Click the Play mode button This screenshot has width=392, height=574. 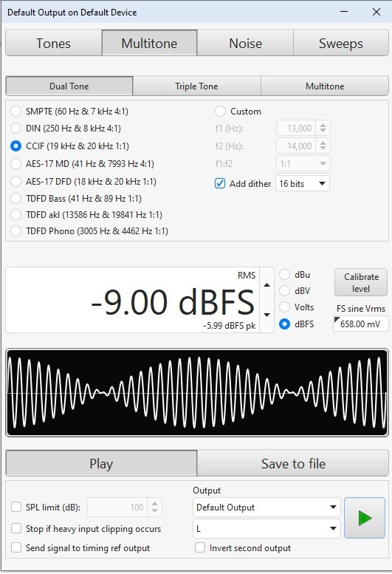101,463
